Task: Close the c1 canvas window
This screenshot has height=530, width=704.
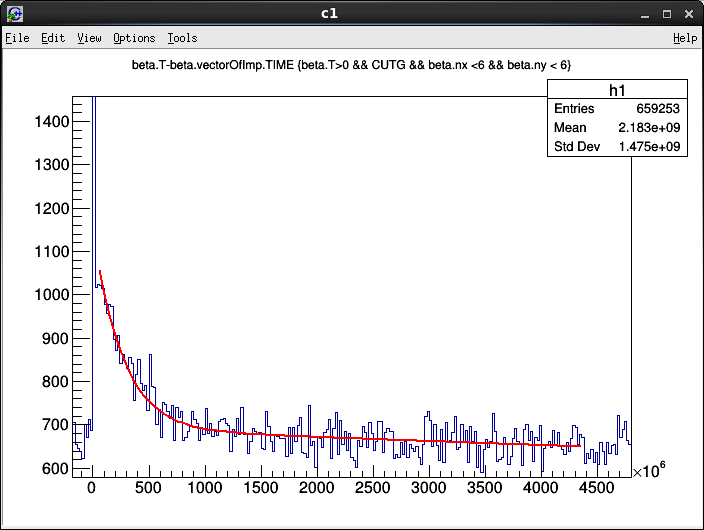Action: [687, 14]
